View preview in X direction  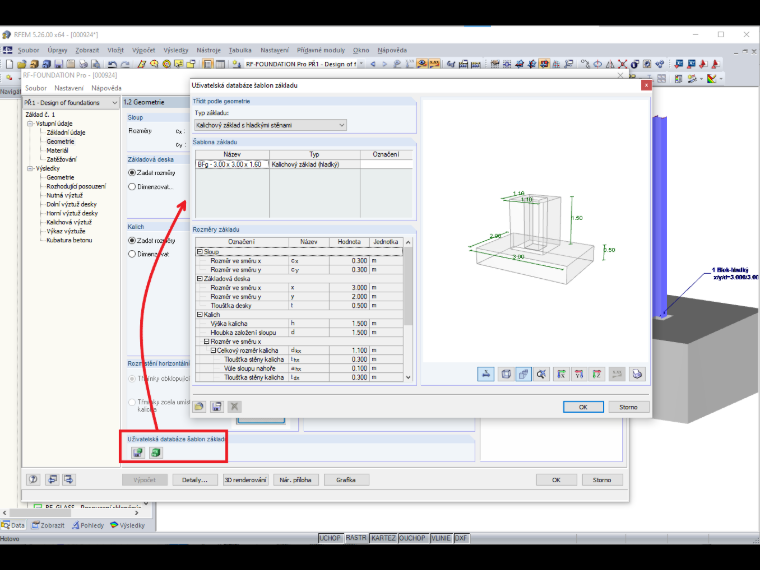pos(561,374)
